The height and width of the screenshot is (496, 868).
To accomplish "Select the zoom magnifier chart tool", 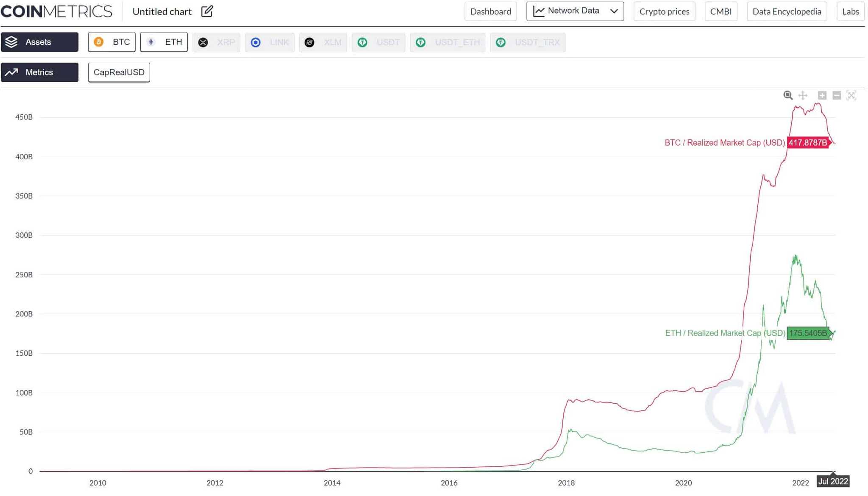I will pyautogui.click(x=787, y=95).
